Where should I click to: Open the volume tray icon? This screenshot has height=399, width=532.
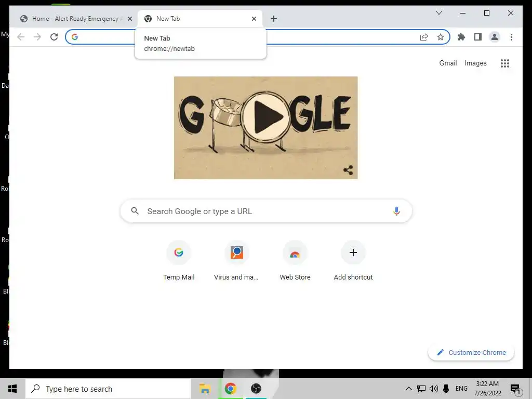click(434, 389)
